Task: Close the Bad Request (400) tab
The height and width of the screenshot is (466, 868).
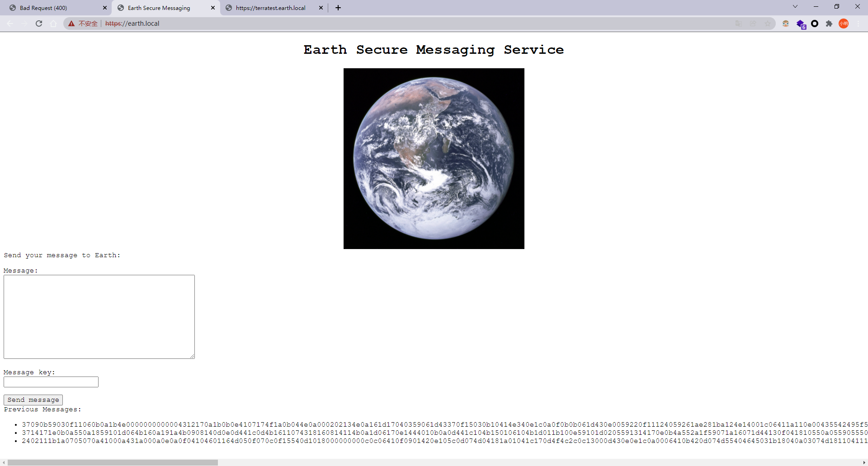Action: point(105,8)
